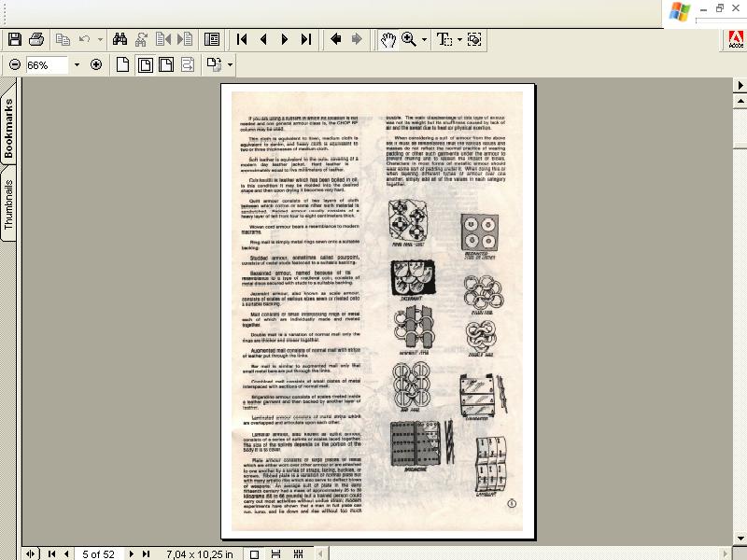
Task: Select the Hand tool
Action: tap(388, 39)
